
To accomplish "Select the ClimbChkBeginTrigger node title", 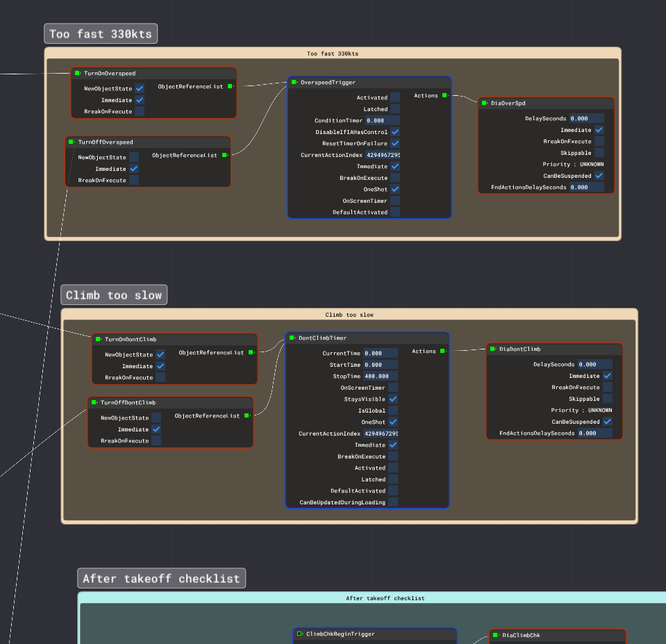I will (x=340, y=634).
